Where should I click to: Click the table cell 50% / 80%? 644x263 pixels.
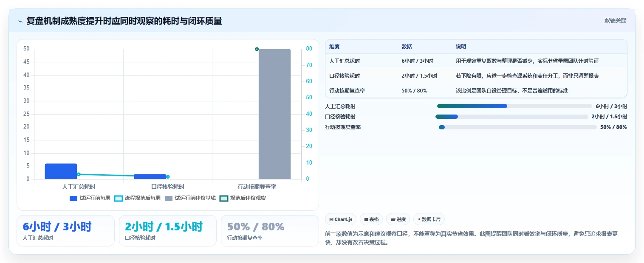[x=414, y=91]
